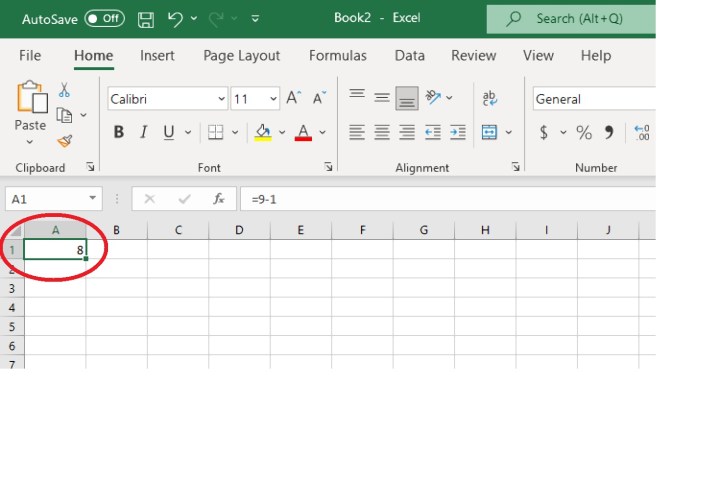Select the Format Painter brush icon

(65, 141)
